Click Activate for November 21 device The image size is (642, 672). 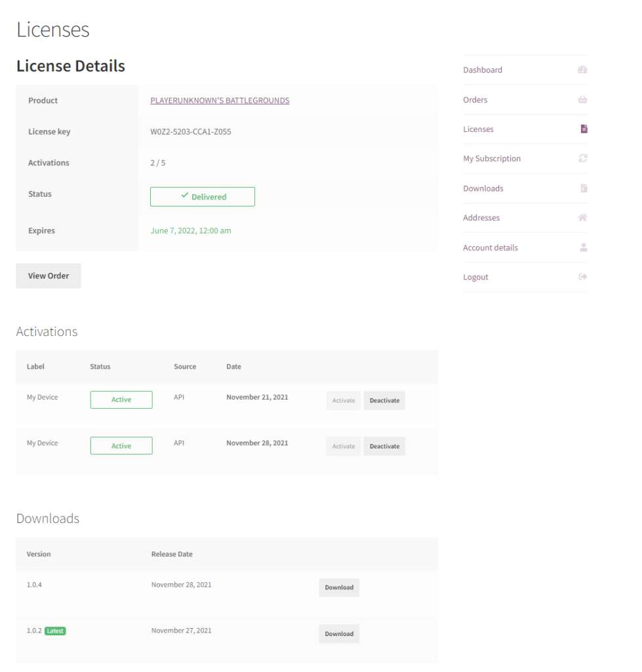pos(344,400)
